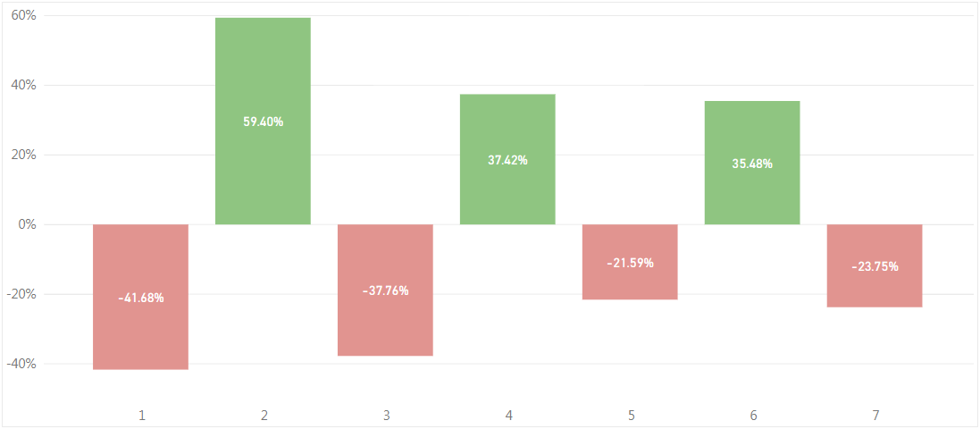Click the 60% y-axis tick label
Image resolution: width=980 pixels, height=429 pixels.
[x=23, y=16]
